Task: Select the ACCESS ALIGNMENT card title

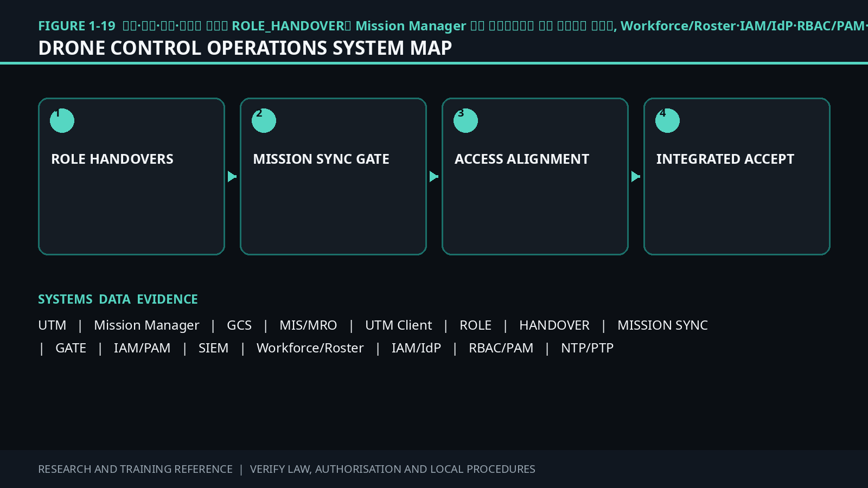Action: [522, 159]
